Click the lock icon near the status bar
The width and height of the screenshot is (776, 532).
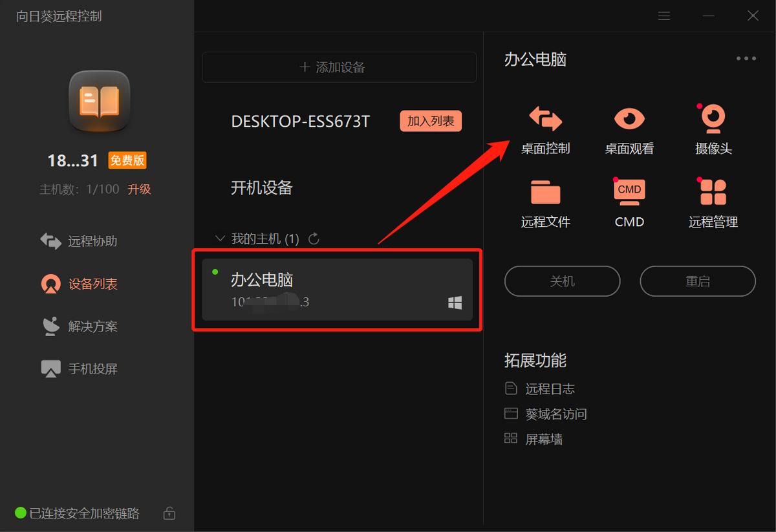[x=169, y=513]
